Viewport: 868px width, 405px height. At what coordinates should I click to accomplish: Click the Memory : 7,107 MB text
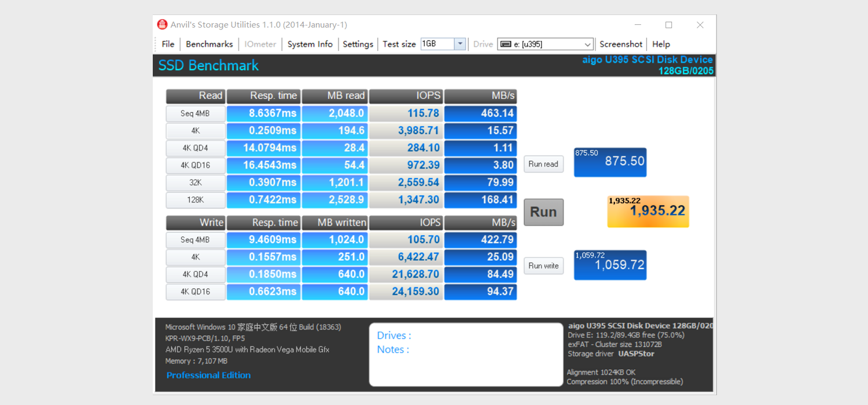[196, 361]
